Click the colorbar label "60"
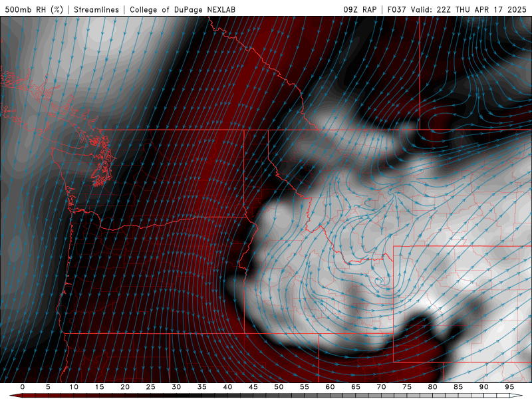532x399 pixels. (330, 387)
